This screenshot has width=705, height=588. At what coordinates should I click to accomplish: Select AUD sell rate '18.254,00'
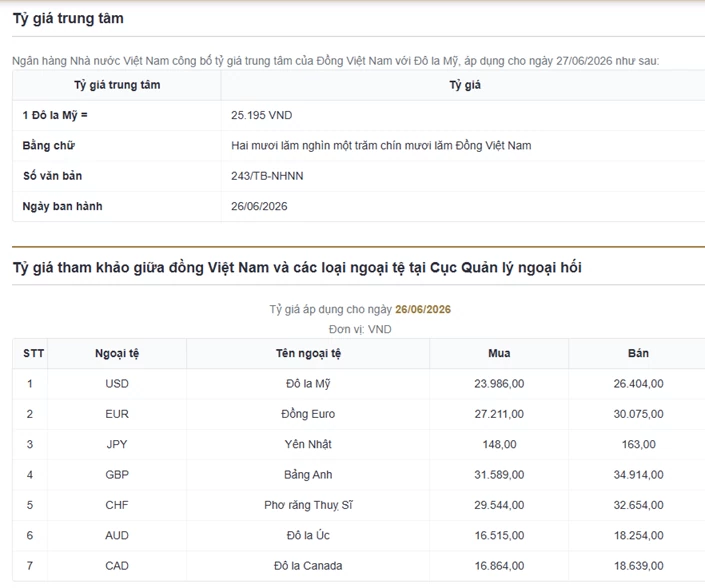pos(638,535)
